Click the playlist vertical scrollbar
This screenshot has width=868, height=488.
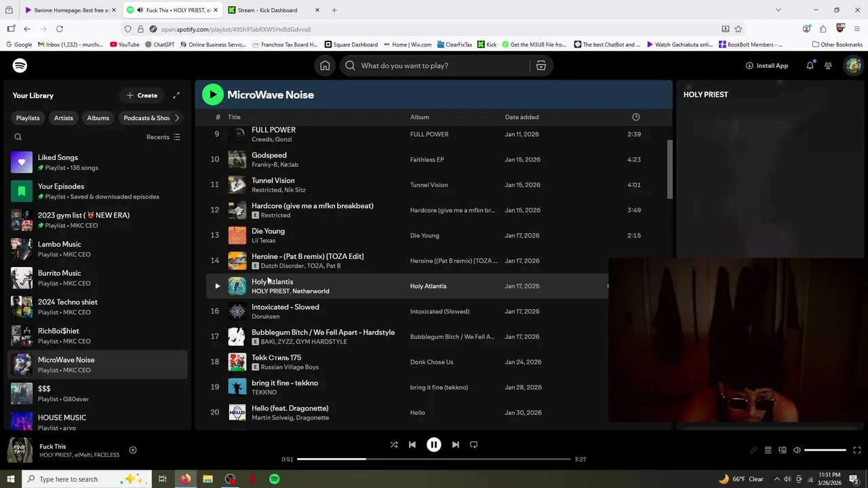(x=669, y=169)
